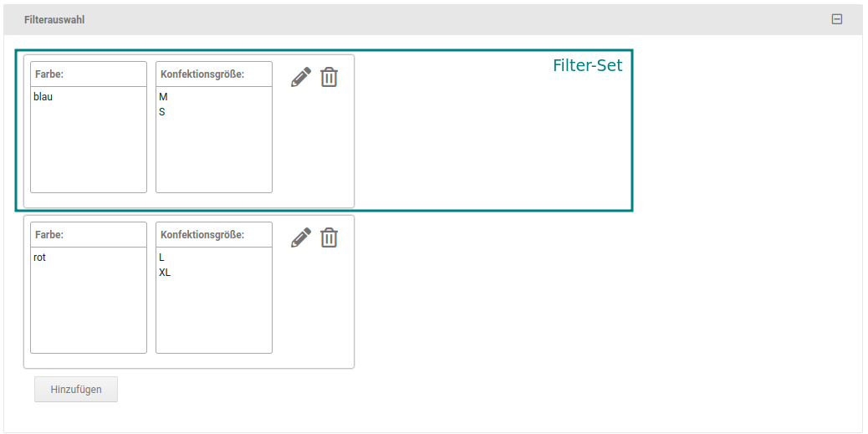Select the rot entry in Farbe list
This screenshot has width=868, height=434.
(40, 258)
